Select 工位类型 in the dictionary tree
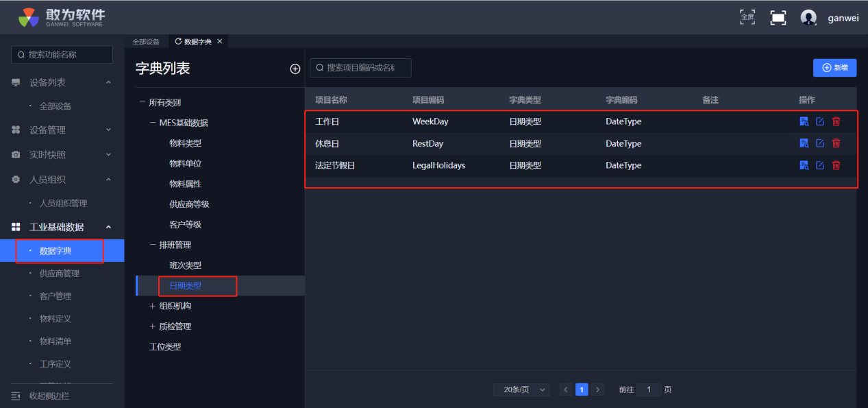 (x=165, y=347)
